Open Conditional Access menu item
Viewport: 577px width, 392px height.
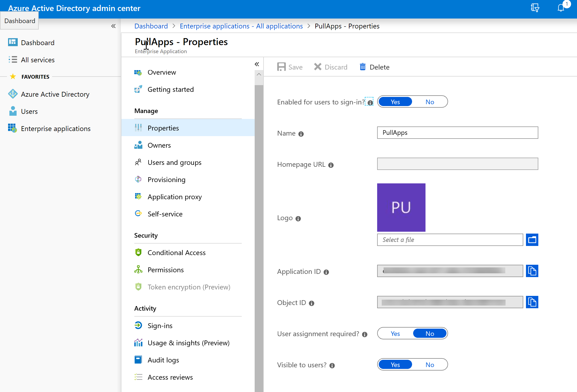(x=188, y=252)
